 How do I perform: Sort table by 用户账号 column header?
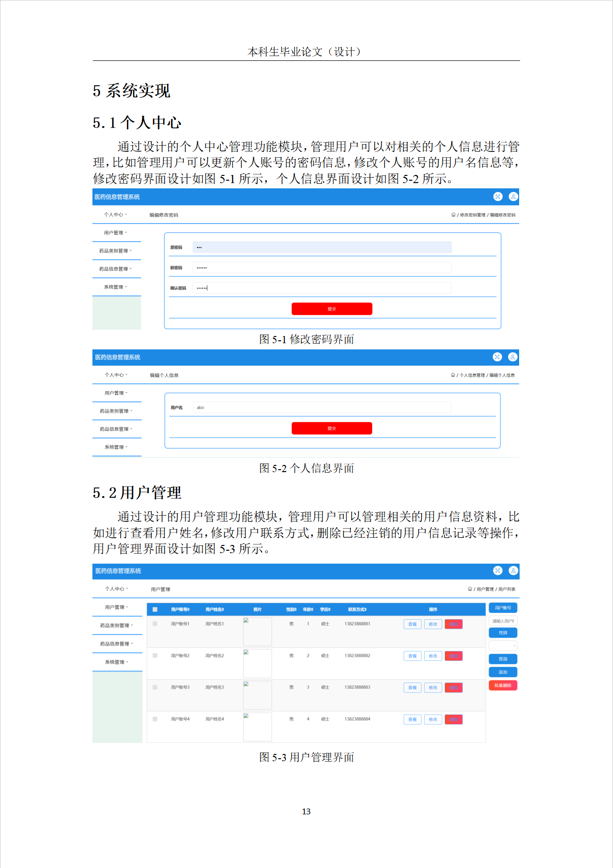point(180,610)
